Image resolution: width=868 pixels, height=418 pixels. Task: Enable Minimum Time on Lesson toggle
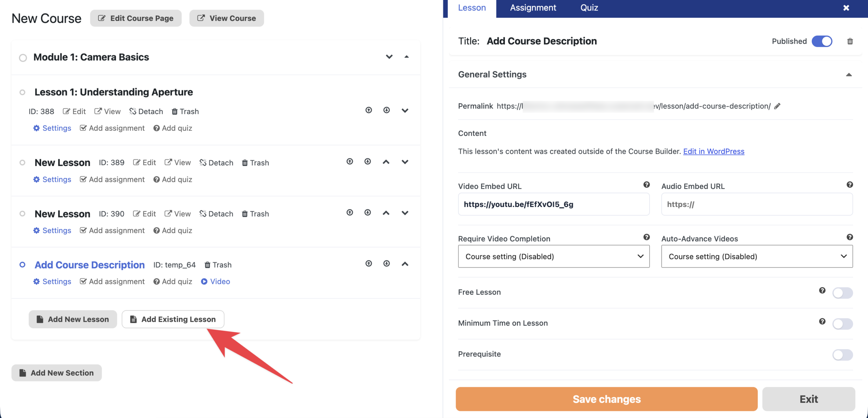pos(843,324)
